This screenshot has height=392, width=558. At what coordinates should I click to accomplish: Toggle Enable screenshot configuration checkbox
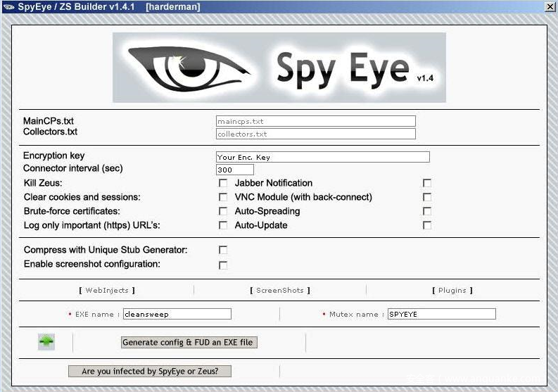coord(223,265)
